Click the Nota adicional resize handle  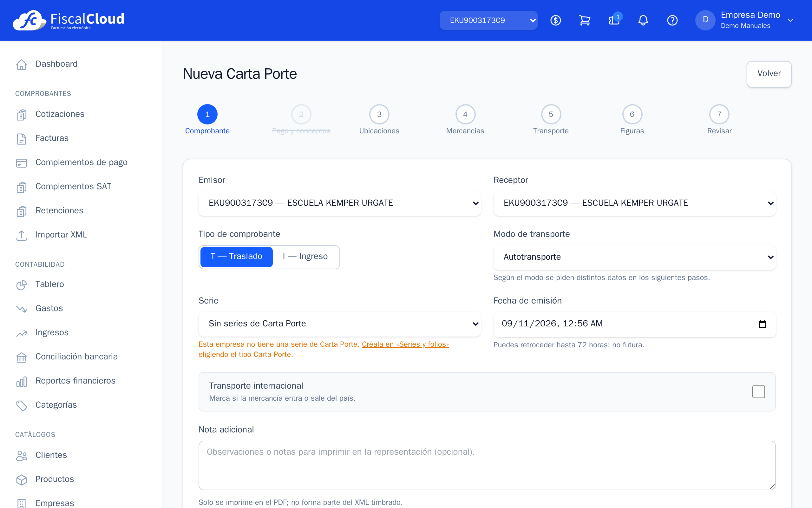pyautogui.click(x=772, y=486)
